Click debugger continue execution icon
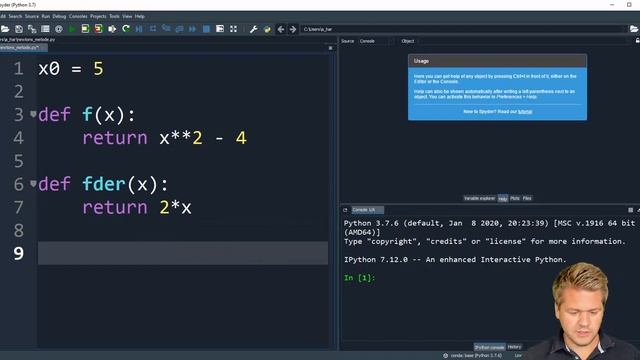Viewport: 640px width, 360px height. (192, 29)
